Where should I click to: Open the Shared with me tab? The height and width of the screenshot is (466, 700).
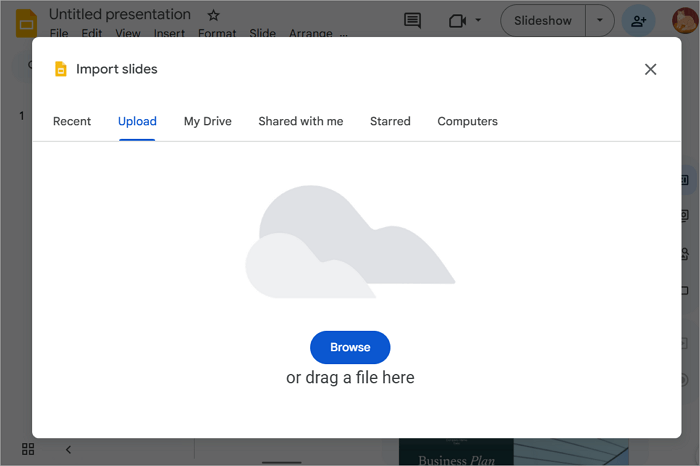click(300, 121)
